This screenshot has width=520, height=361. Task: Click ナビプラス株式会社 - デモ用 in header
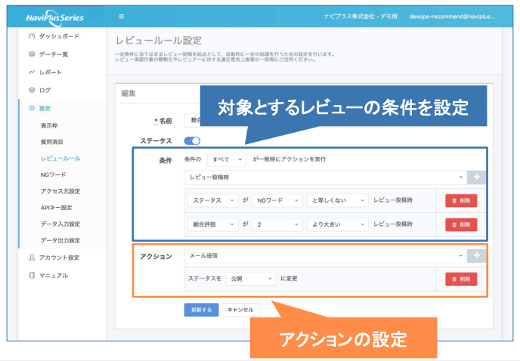tap(361, 16)
